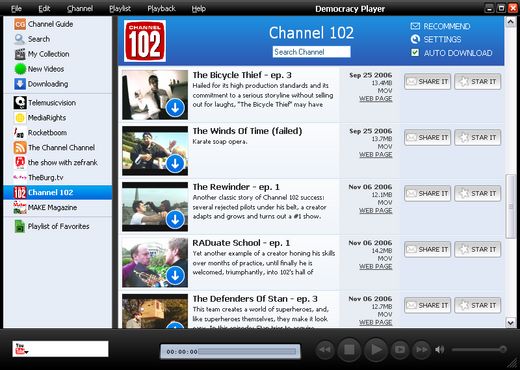Viewport: 520px width, 370px height.
Task: Click the fast-forward next button
Action: (422, 350)
